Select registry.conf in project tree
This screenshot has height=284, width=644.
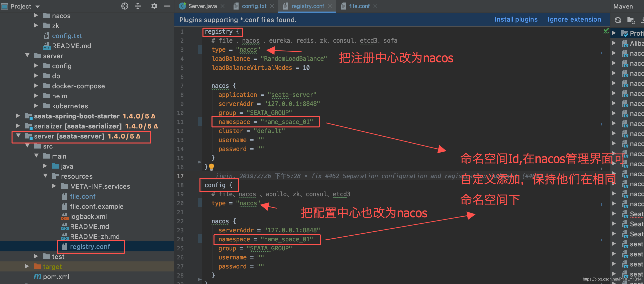coord(90,247)
